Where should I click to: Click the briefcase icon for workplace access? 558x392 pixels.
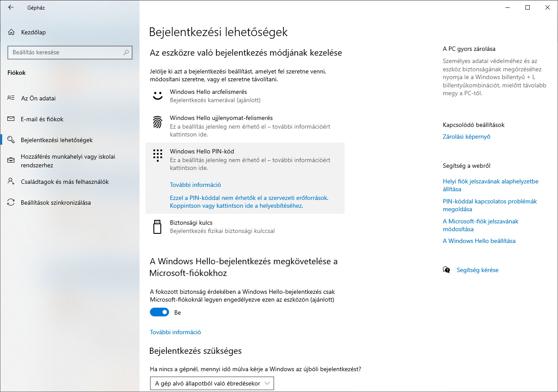click(11, 161)
